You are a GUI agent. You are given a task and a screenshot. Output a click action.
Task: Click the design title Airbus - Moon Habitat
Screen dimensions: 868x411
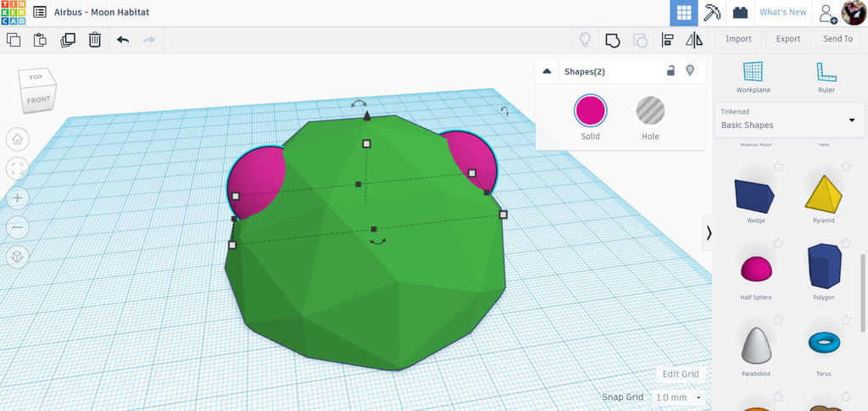click(102, 12)
